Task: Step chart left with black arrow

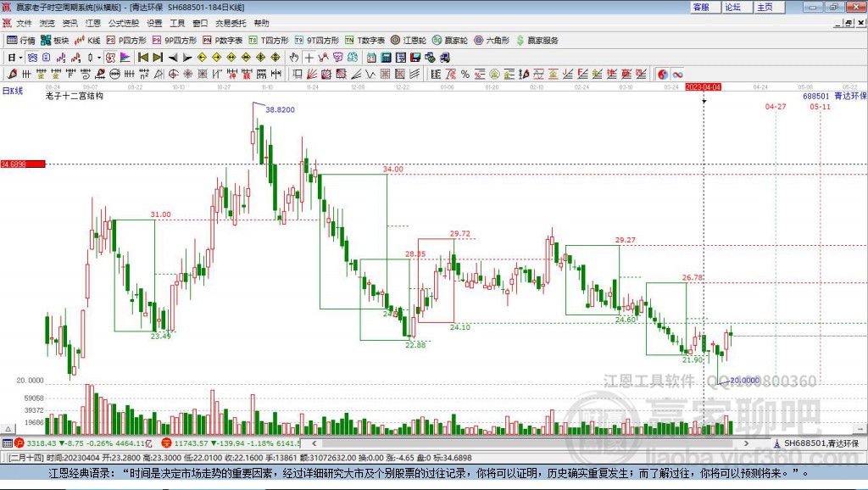Action: click(x=173, y=58)
